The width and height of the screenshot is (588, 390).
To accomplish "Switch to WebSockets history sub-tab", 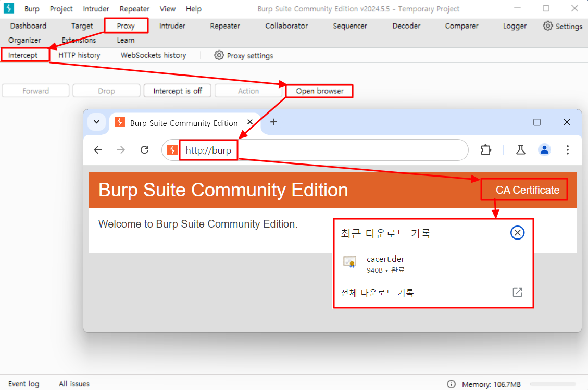I will pyautogui.click(x=153, y=55).
